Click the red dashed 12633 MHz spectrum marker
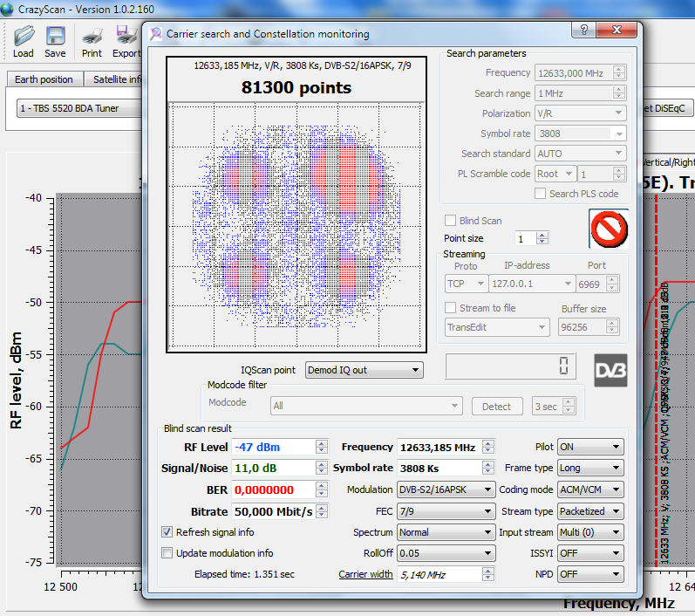The image size is (695, 616). coord(657,380)
